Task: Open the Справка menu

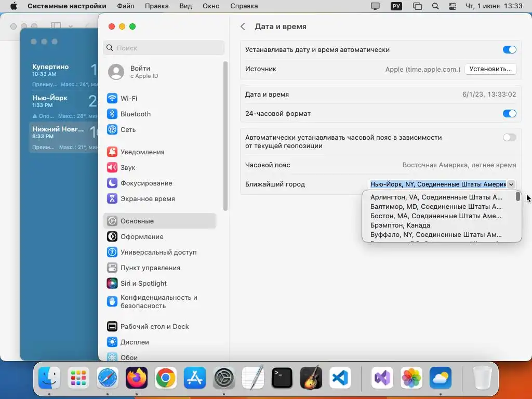Action: pyautogui.click(x=244, y=6)
